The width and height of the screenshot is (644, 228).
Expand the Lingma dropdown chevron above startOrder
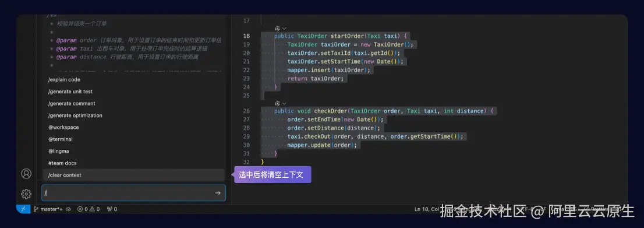pyautogui.click(x=284, y=29)
